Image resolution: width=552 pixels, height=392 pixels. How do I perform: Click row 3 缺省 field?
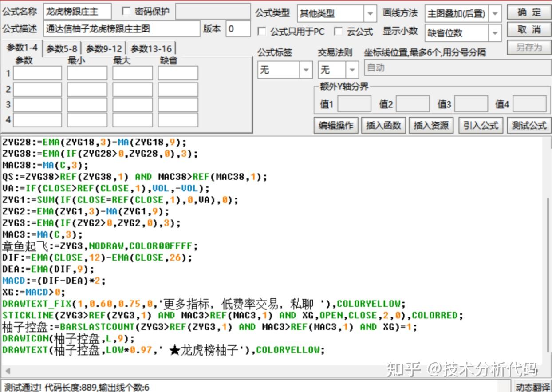(178, 105)
